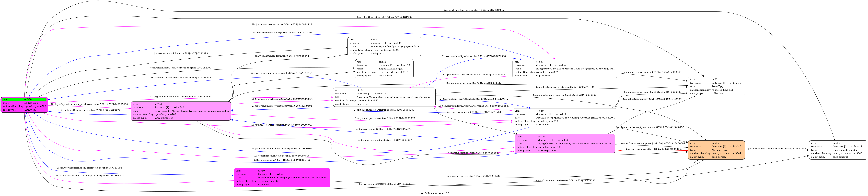Select the pink node oi:762

[181, 111]
